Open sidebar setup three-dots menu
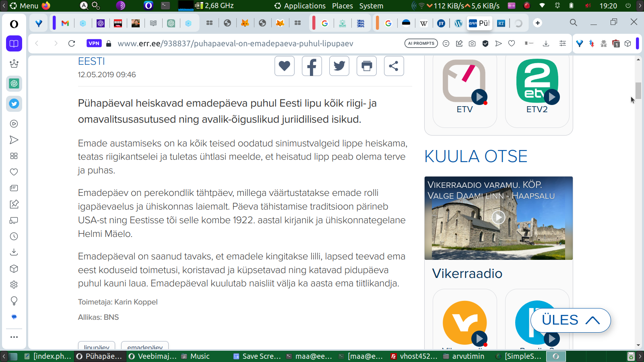The width and height of the screenshot is (644, 362). [14, 337]
